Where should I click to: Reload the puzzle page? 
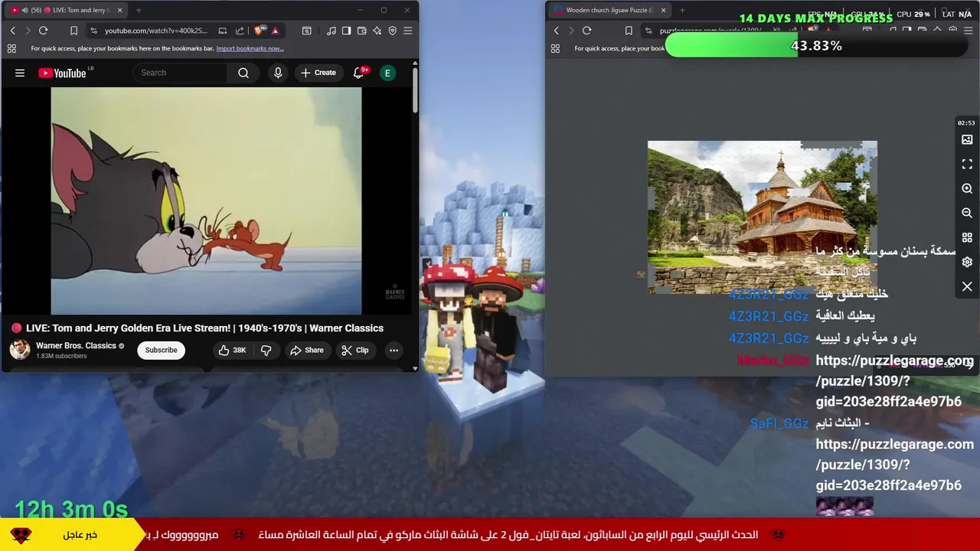(x=586, y=31)
